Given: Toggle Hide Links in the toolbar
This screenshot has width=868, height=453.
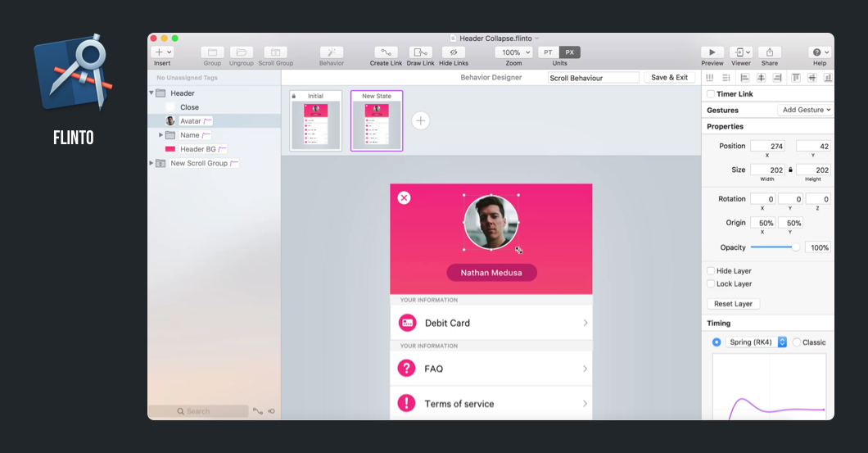Looking at the screenshot, I should tap(454, 52).
